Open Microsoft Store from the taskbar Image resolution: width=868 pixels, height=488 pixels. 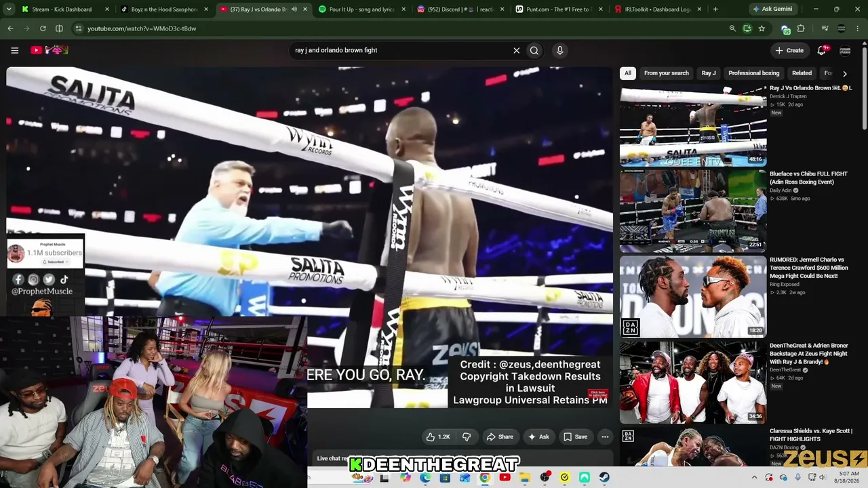(445, 478)
